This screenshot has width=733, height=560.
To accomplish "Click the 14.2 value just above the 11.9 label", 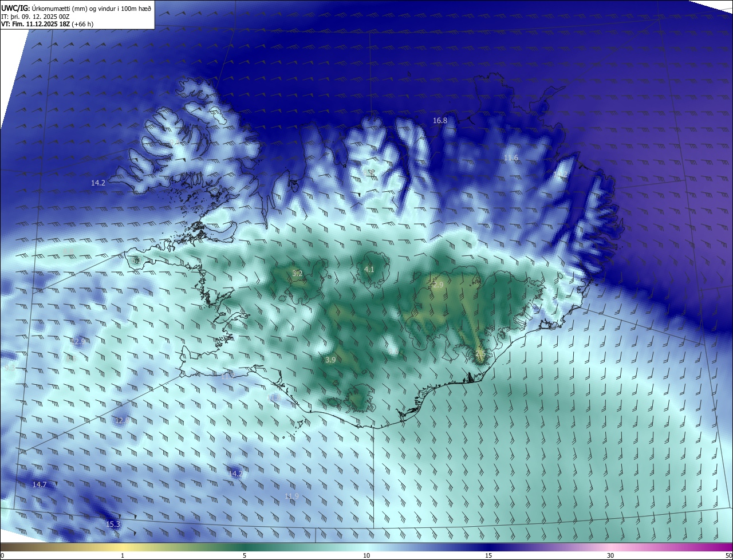I will 235,474.
